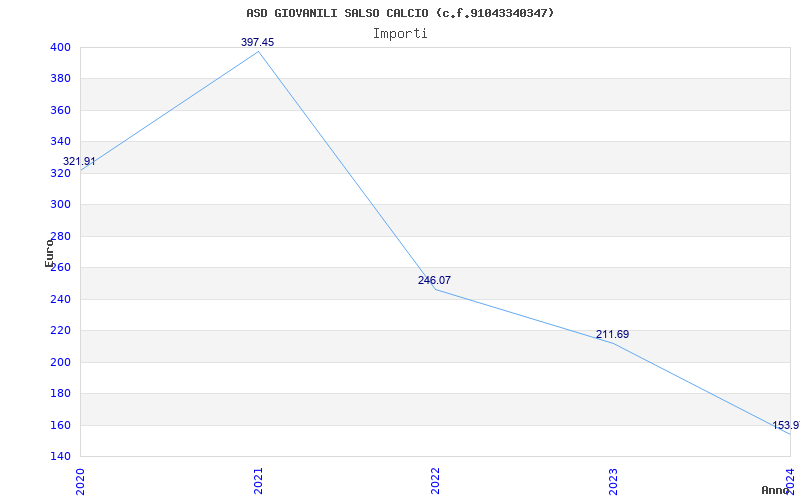Click the Anno x-axis title

pyautogui.click(x=774, y=490)
